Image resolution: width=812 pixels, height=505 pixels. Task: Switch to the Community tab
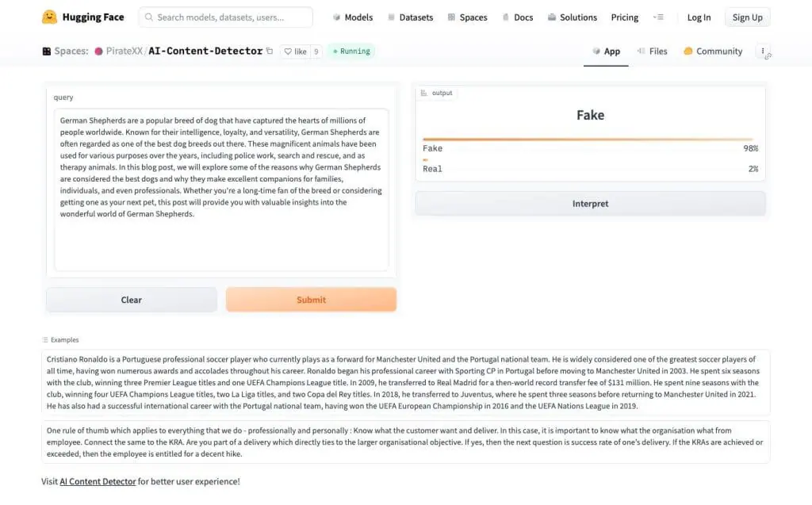(x=713, y=52)
